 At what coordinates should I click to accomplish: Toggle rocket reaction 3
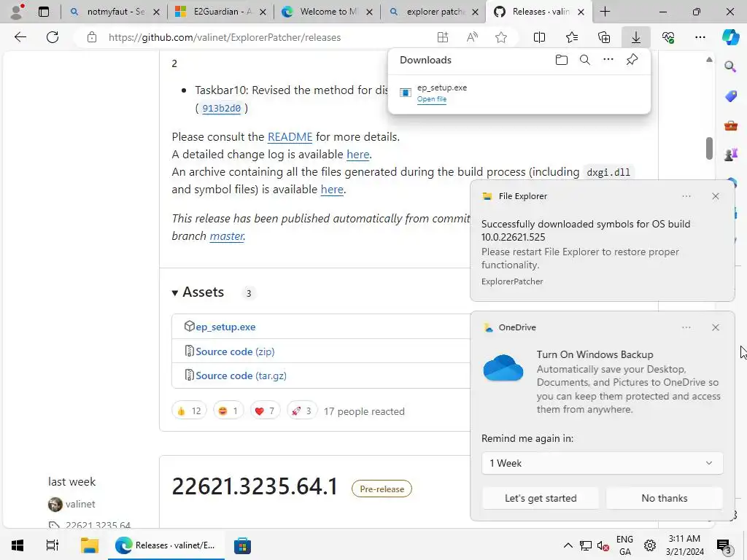[x=301, y=411]
